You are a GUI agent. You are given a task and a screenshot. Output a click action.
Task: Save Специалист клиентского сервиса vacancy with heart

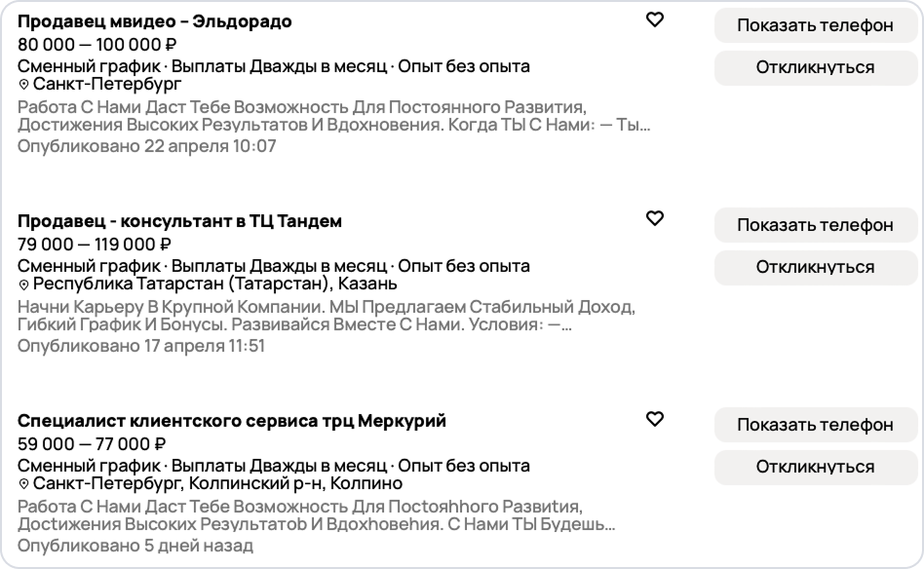(x=655, y=419)
